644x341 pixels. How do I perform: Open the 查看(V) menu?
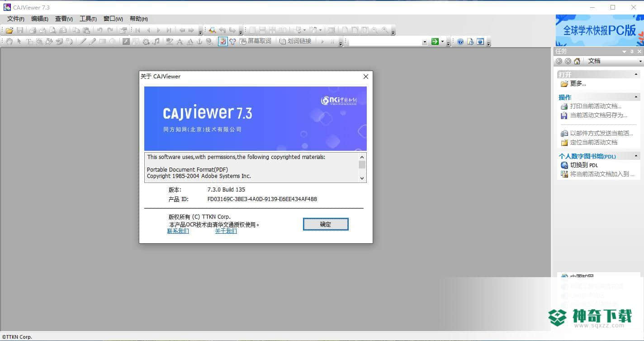(x=64, y=19)
